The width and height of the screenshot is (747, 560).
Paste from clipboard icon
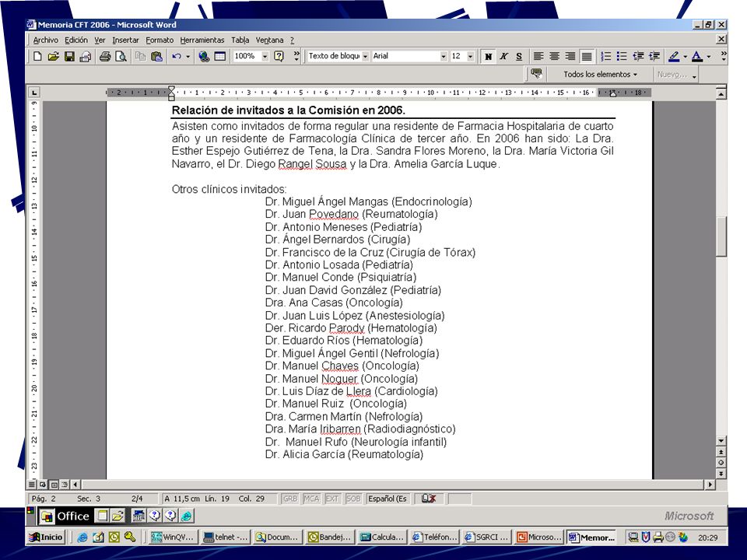[156, 57]
